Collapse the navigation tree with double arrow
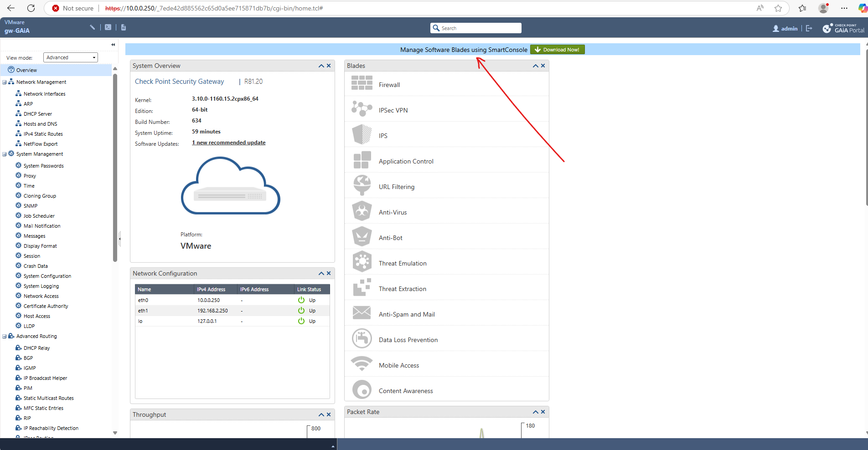The height and width of the screenshot is (450, 868). 113,45
